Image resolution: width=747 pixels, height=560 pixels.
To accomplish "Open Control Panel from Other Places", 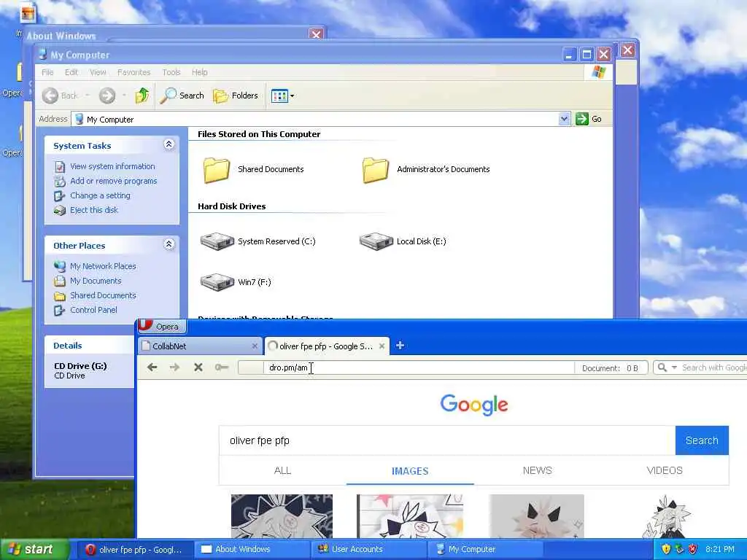I will pyautogui.click(x=93, y=310).
